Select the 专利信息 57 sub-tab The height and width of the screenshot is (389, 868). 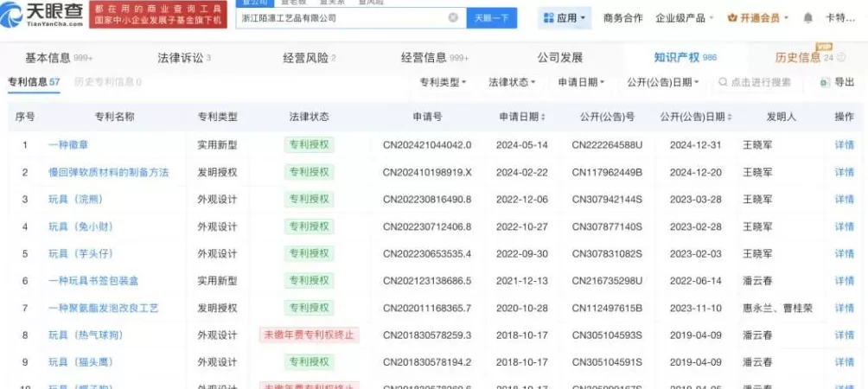point(34,82)
